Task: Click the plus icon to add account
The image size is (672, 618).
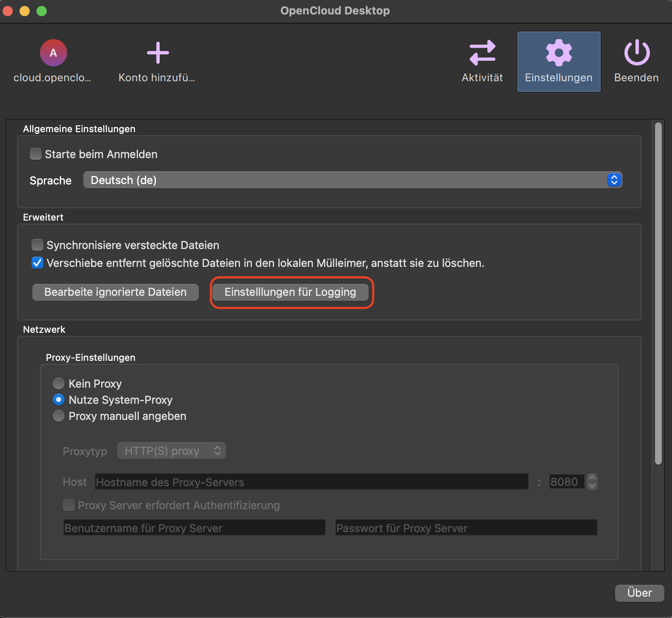Action: [158, 53]
